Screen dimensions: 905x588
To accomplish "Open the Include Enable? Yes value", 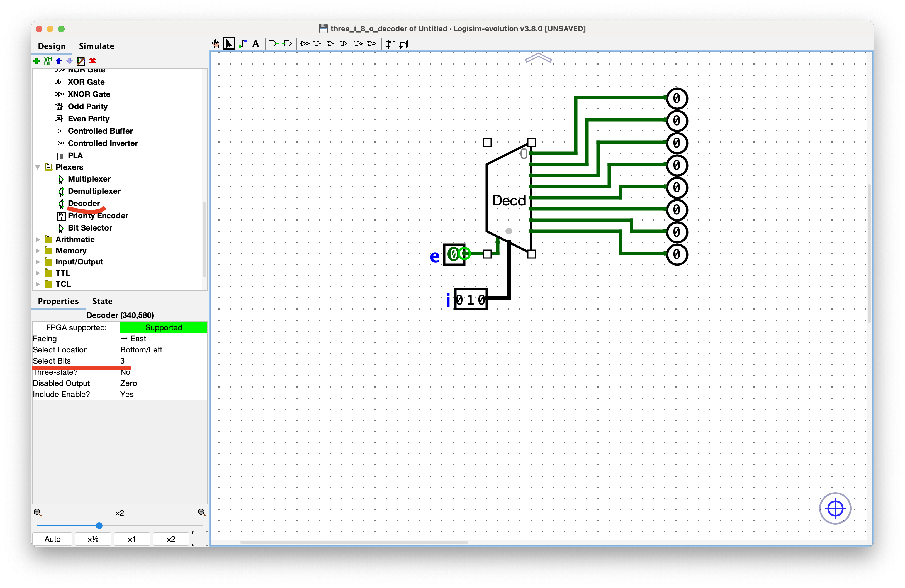I will (x=164, y=394).
